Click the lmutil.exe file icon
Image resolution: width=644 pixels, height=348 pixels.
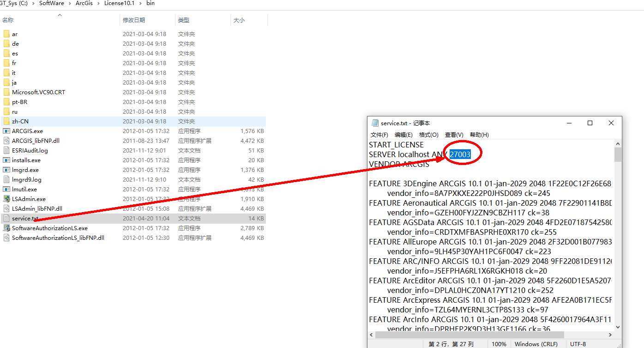click(6, 189)
